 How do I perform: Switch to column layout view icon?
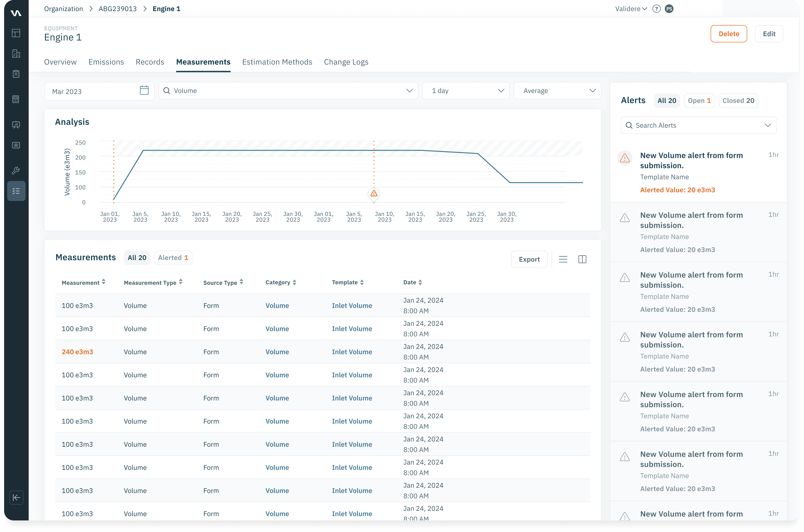coord(582,259)
